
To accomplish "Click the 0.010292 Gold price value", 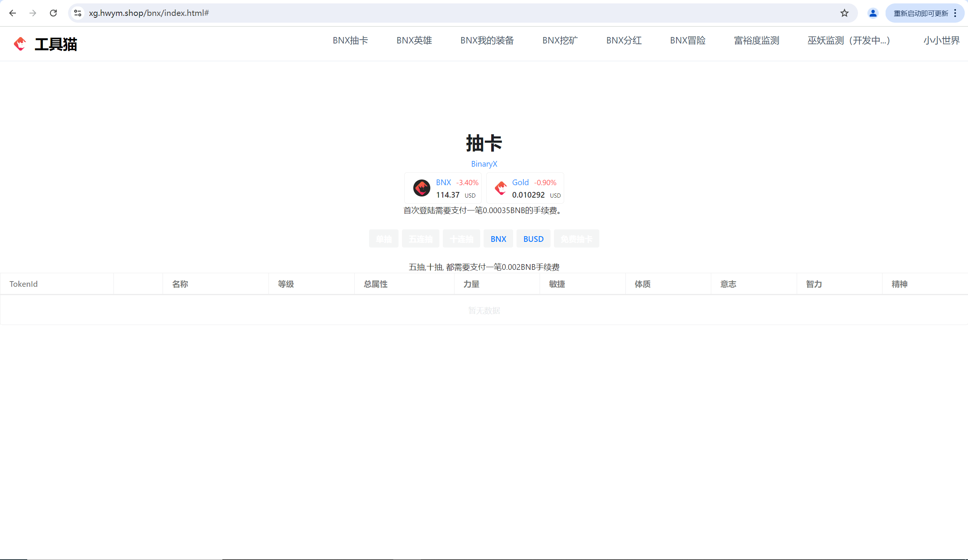I will (x=528, y=195).
